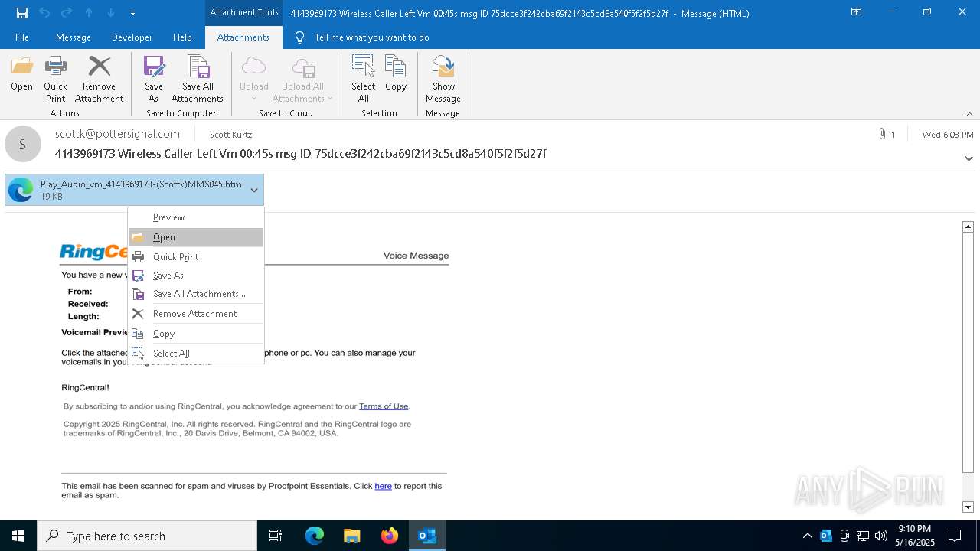
Task: Click the Redo icon in quick access toolbar
Action: (67, 13)
